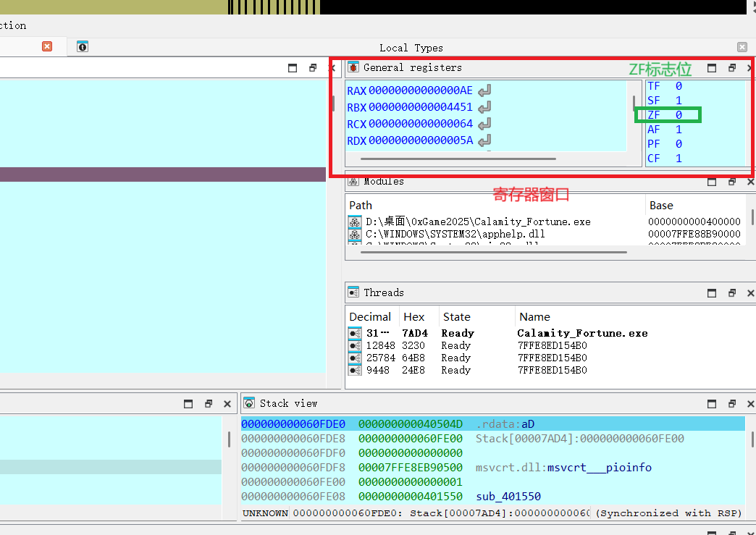Click the thread 12848 row icon
The image size is (756, 535).
pos(354,346)
